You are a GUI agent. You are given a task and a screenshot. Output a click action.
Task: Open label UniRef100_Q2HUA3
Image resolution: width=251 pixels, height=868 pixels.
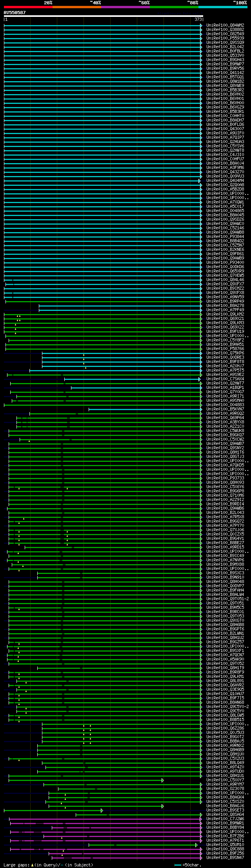(225, 142)
